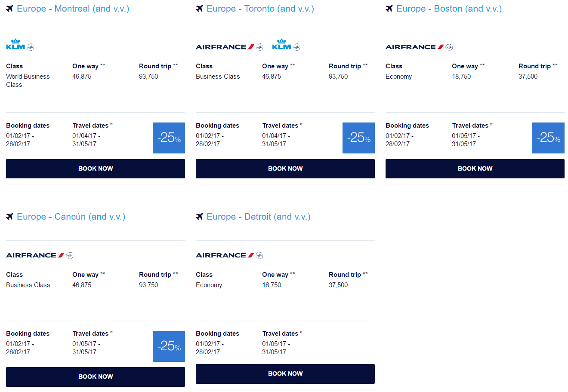Click the airplane icon beside Europe - Cancún
The image size is (568, 392).
pyautogui.click(x=9, y=217)
